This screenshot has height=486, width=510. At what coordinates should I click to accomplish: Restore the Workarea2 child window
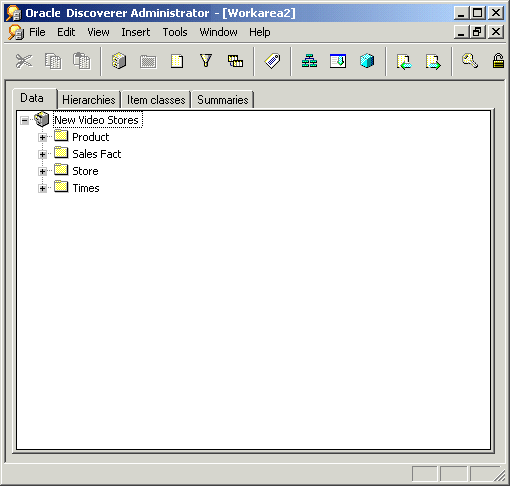pyautogui.click(x=478, y=32)
